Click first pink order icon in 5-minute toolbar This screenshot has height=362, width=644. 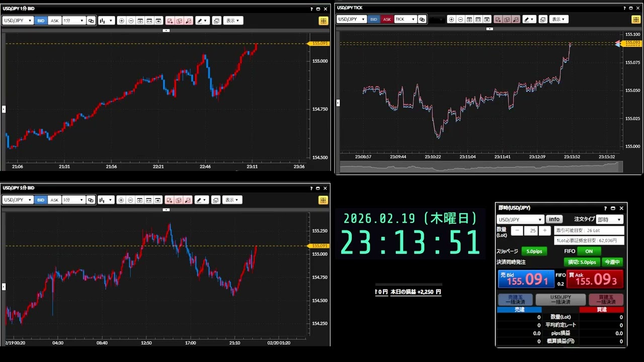tap(170, 200)
